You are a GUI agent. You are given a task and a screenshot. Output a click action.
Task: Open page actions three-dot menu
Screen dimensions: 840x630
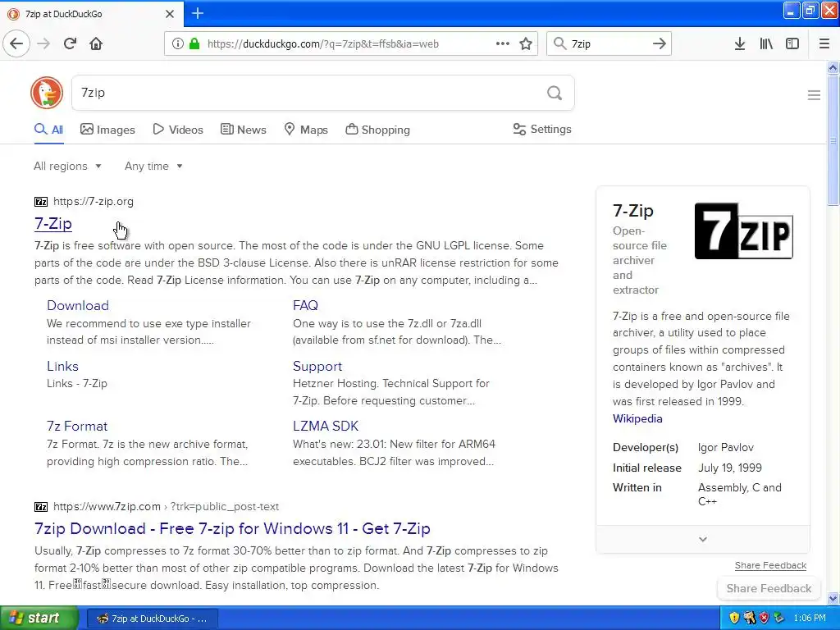click(x=503, y=44)
